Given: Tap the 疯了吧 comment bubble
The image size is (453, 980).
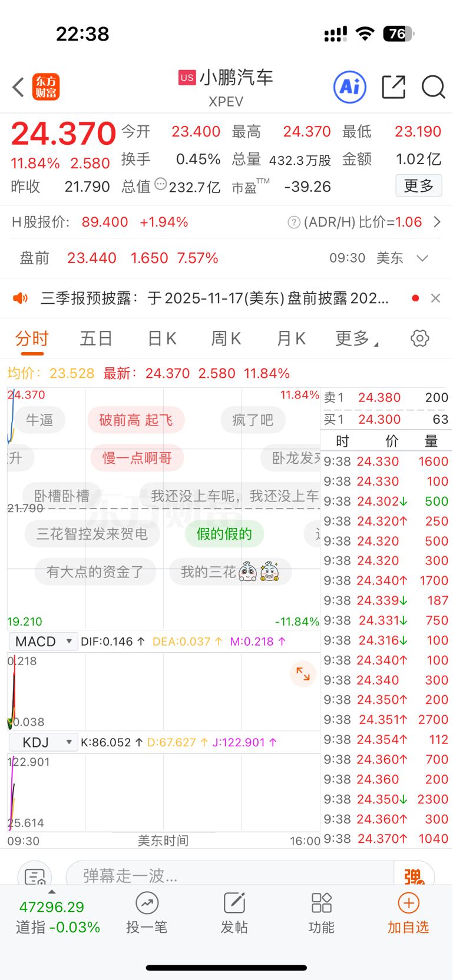Looking at the screenshot, I should pos(253,420).
